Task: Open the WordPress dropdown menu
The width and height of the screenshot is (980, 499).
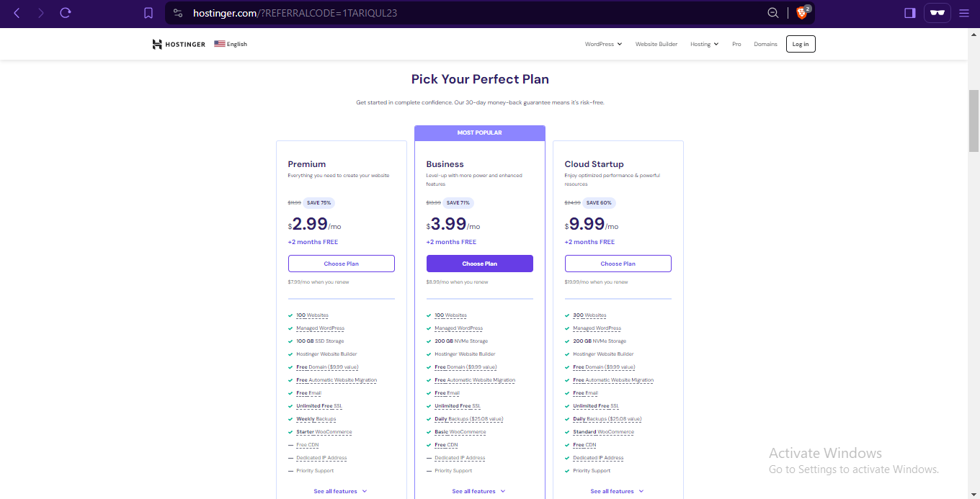Action: coord(603,44)
